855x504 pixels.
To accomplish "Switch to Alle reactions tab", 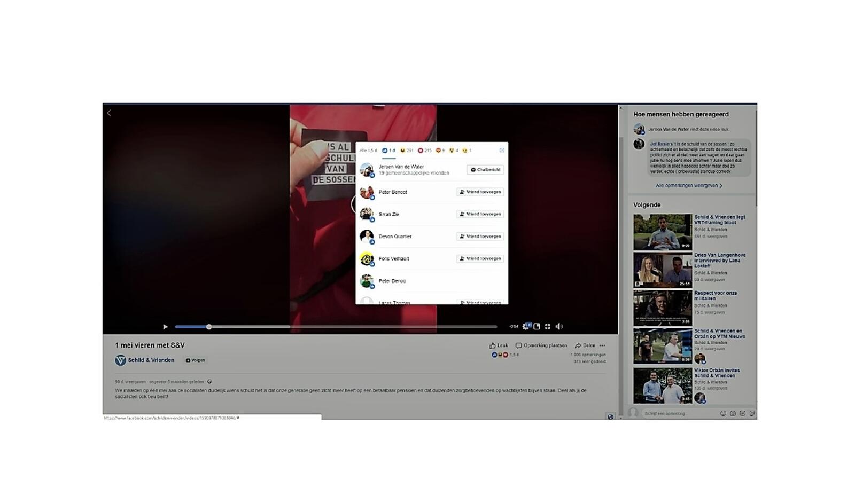I will 368,151.
